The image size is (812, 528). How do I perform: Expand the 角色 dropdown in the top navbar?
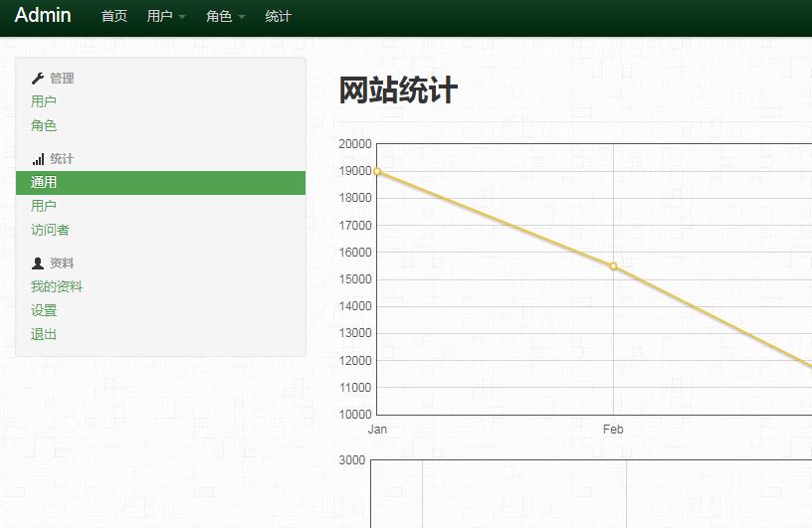pyautogui.click(x=225, y=16)
